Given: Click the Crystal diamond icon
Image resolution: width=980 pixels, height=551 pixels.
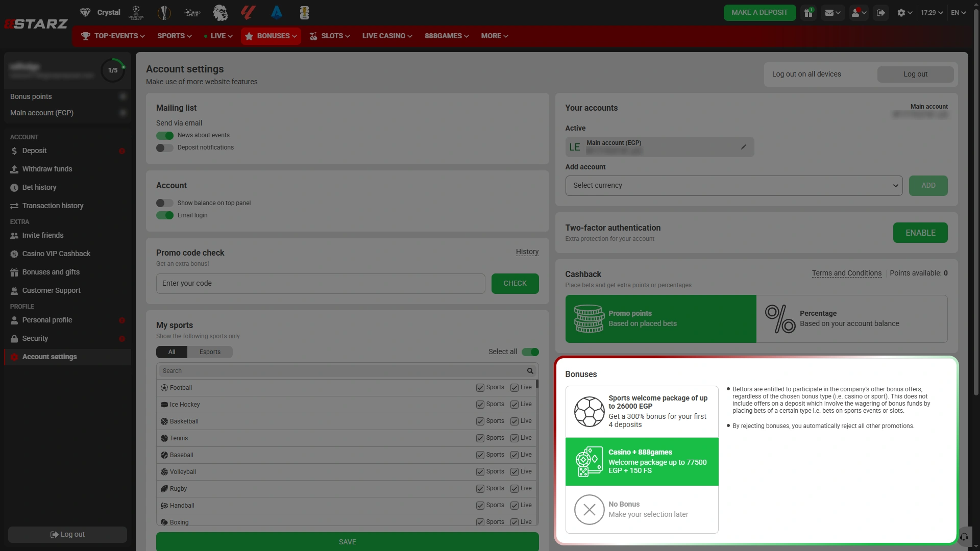Looking at the screenshot, I should point(85,12).
